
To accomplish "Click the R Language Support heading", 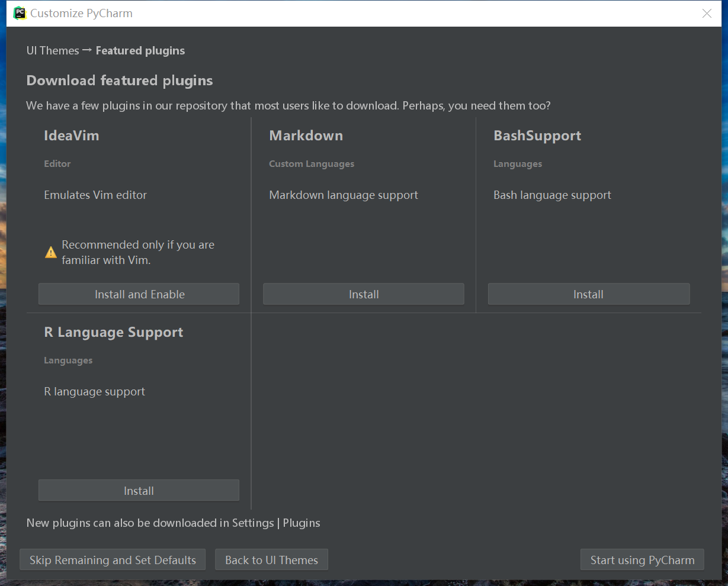I will click(x=114, y=333).
